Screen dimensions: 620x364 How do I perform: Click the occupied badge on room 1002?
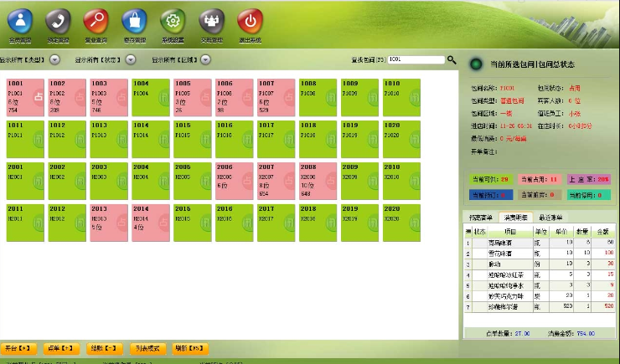[80, 96]
